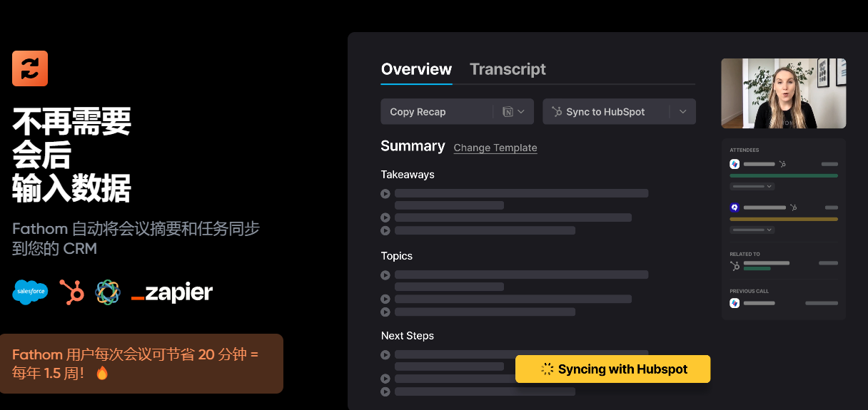Click the HubSpot icon beside first attendee
Screen dimensions: 868x410
click(x=782, y=164)
